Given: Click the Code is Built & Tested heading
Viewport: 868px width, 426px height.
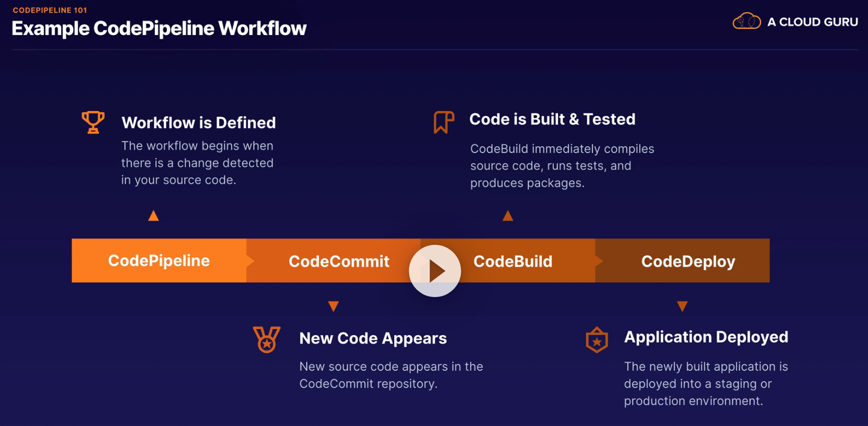Looking at the screenshot, I should click(x=552, y=119).
